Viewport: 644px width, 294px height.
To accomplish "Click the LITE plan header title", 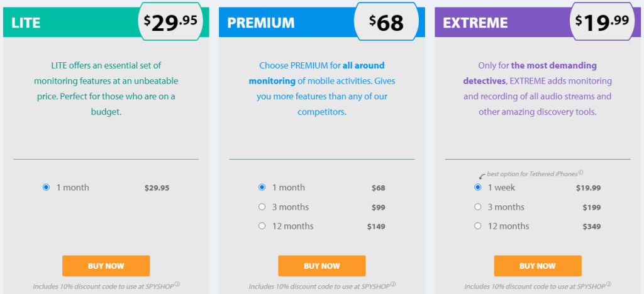I will click(26, 23).
